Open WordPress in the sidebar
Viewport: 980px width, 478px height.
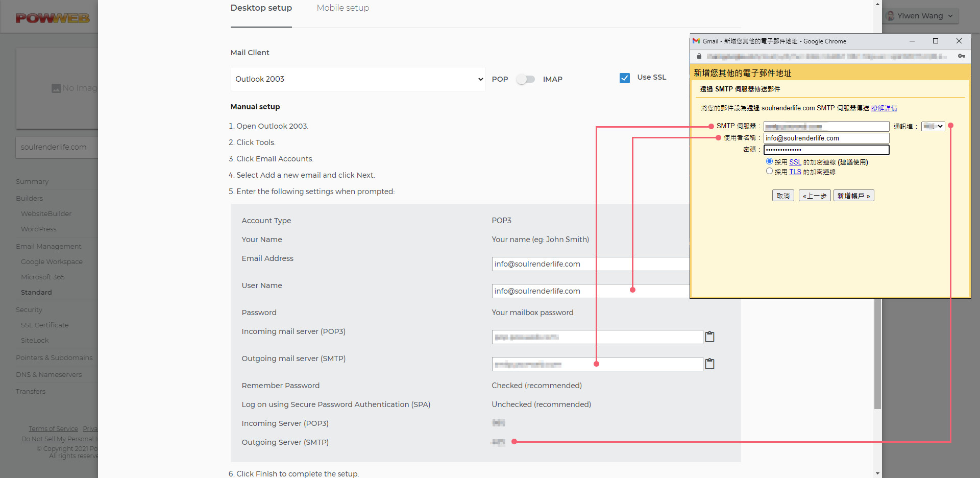(39, 229)
